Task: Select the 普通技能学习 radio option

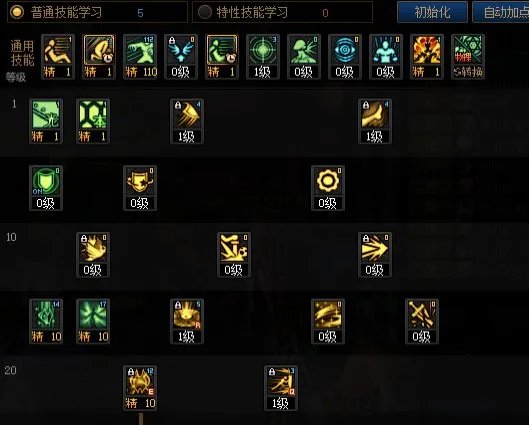Action: coord(17,12)
